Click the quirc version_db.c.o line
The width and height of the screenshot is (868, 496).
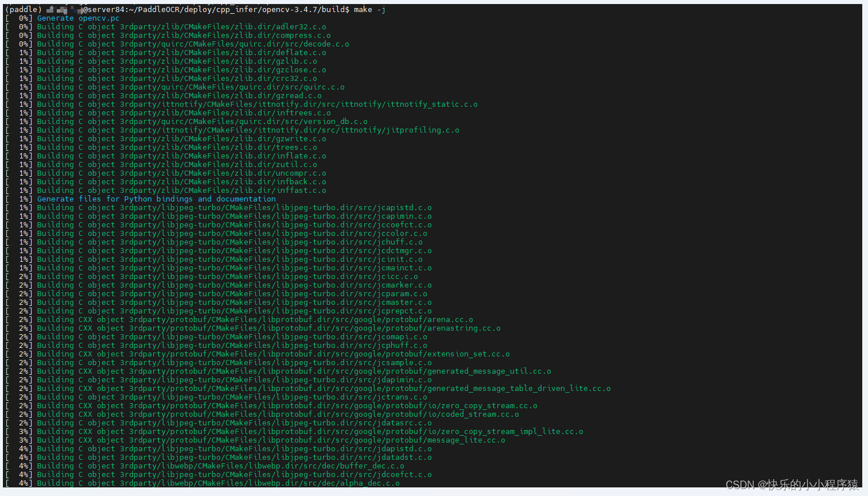pyautogui.click(x=186, y=121)
